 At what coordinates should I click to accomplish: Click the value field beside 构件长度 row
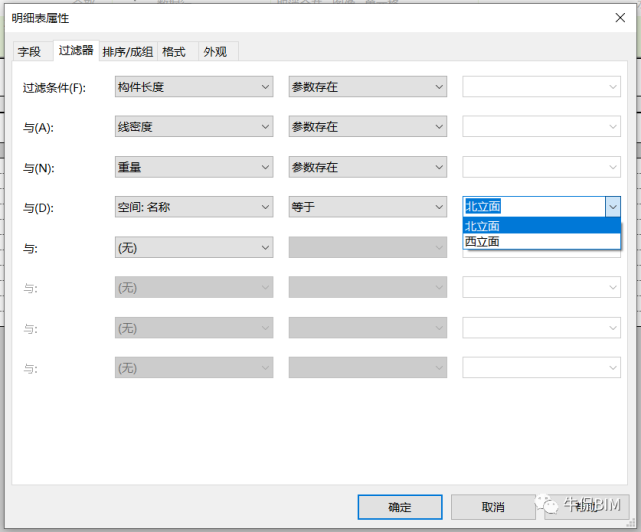click(541, 87)
